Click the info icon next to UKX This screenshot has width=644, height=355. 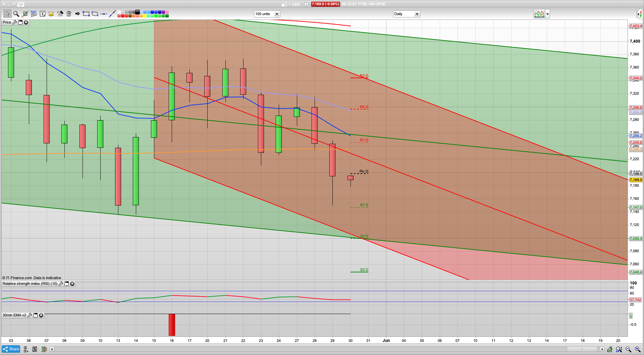point(306,4)
